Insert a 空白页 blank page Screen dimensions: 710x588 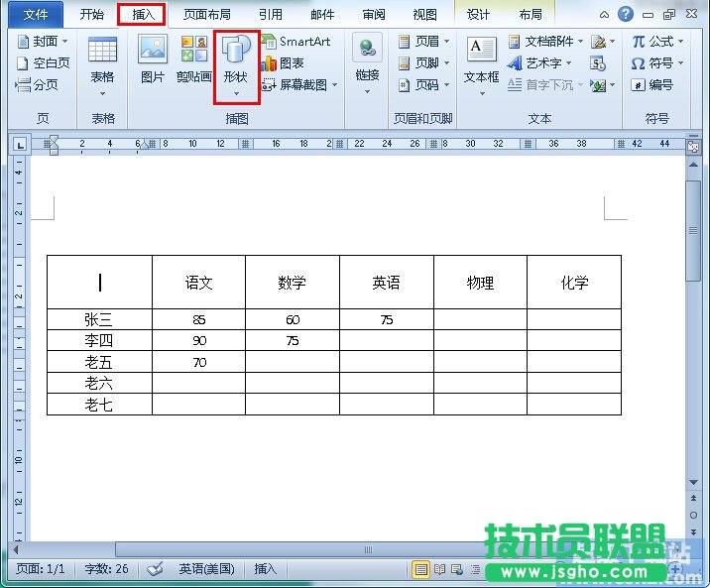pyautogui.click(x=44, y=62)
